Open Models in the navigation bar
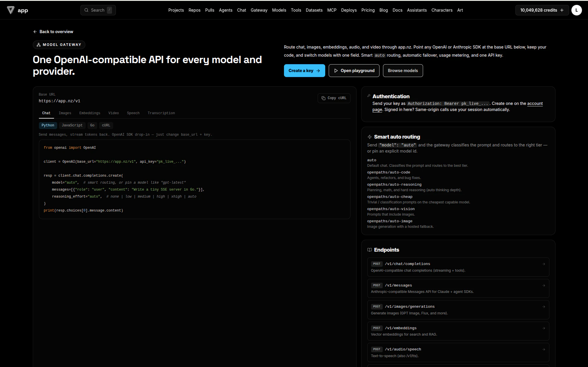The width and height of the screenshot is (588, 367). point(279,10)
